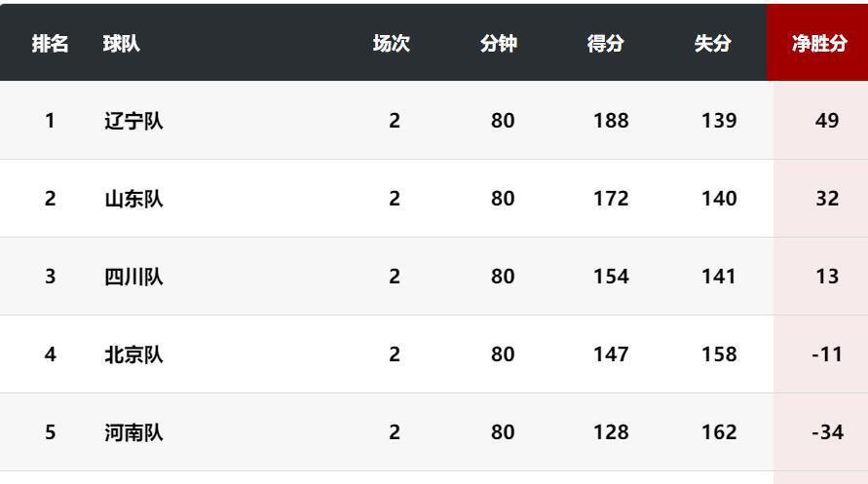Sort table by 失分 header
Viewport: 868px width, 484px height.
point(712,43)
